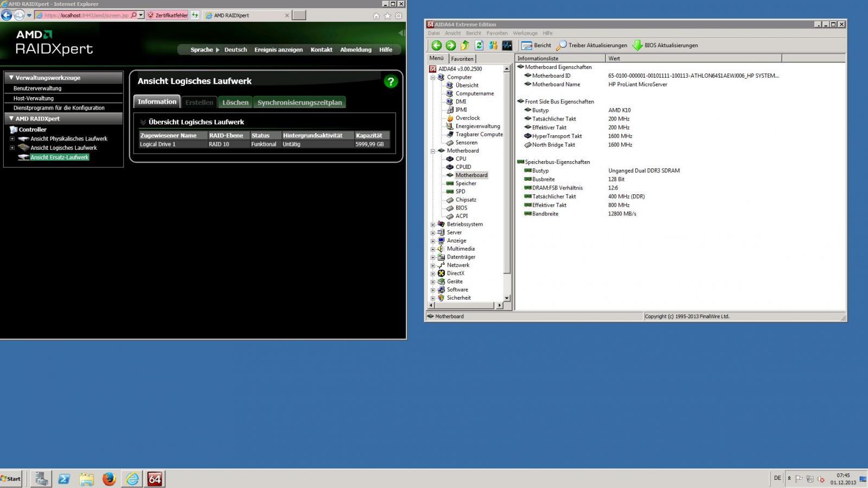Open Dienstprogramm für die Konfiguration
Image resolution: width=868 pixels, height=488 pixels.
[x=59, y=108]
